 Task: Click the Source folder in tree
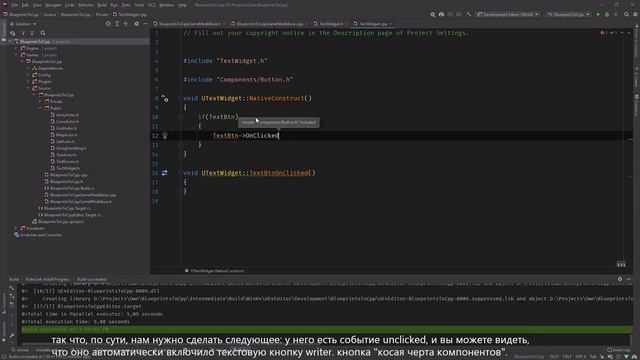point(41,88)
